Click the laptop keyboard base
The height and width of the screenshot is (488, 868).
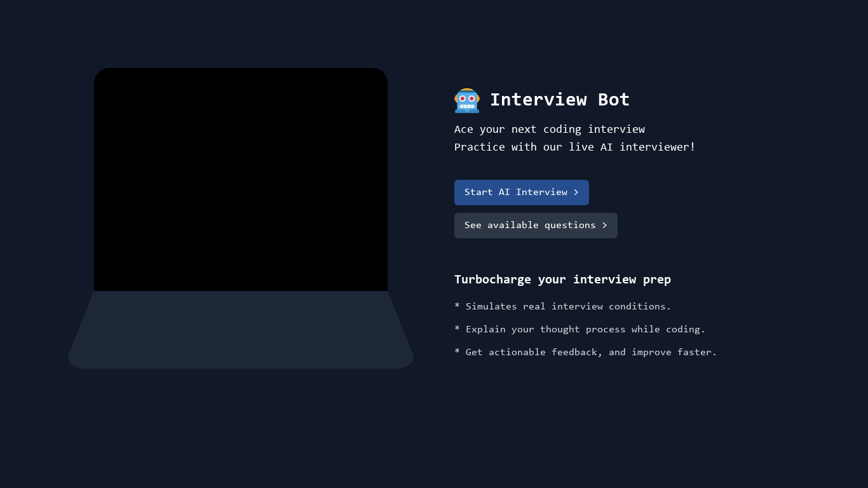point(241,329)
